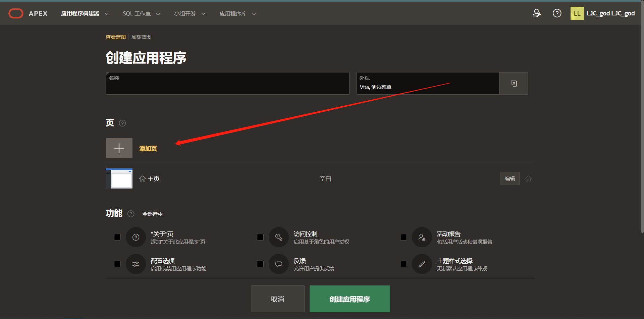644x319 pixels.
Task: Click the 主题样式选择 brush icon
Action: (x=422, y=264)
